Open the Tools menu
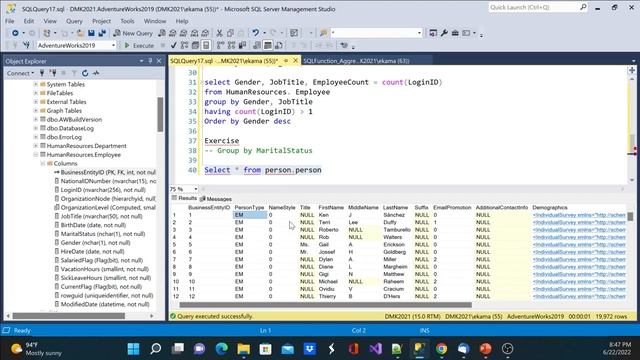 127,21
